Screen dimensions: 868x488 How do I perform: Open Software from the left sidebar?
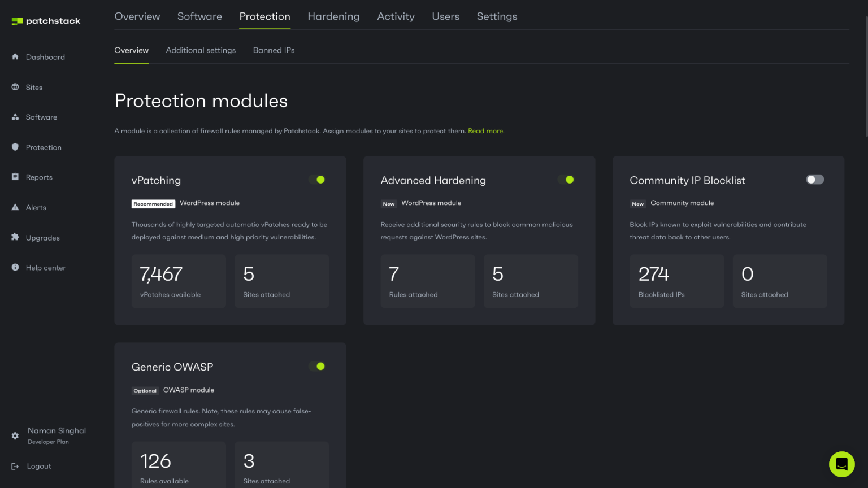[x=41, y=117]
